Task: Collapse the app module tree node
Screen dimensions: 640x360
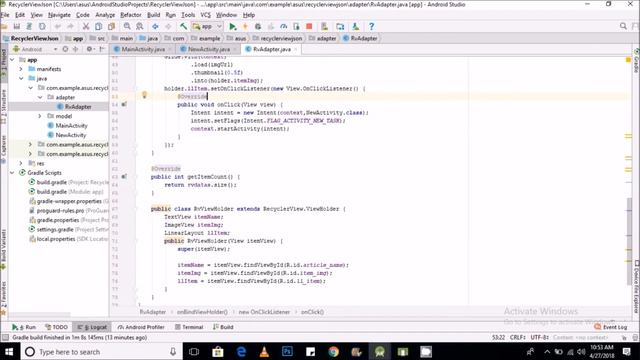Action: pos(12,60)
